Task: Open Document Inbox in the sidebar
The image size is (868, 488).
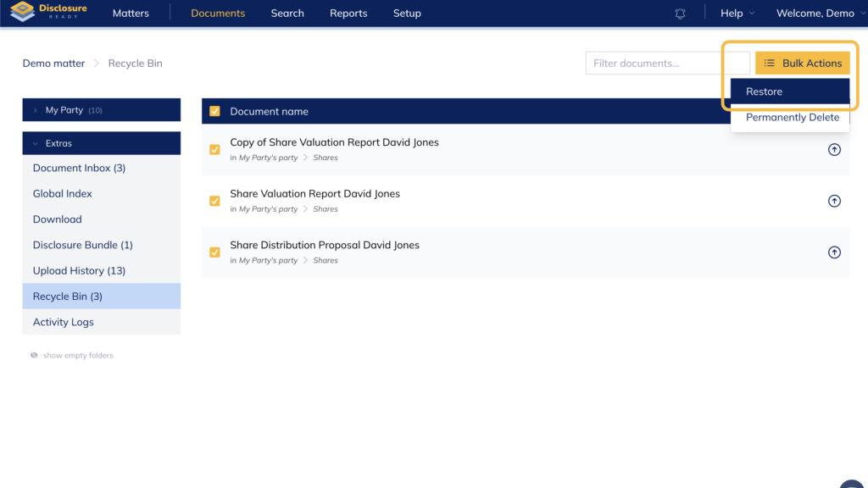Action: [x=79, y=168]
